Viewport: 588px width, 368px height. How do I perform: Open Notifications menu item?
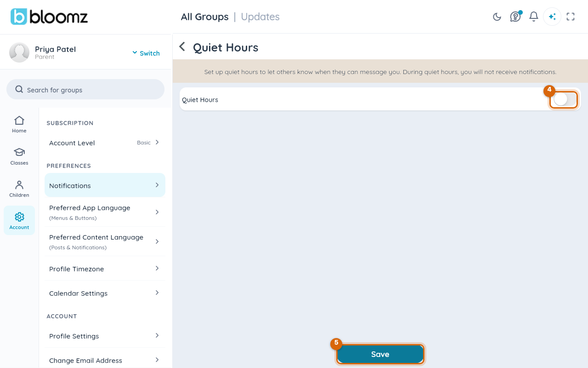(105, 185)
